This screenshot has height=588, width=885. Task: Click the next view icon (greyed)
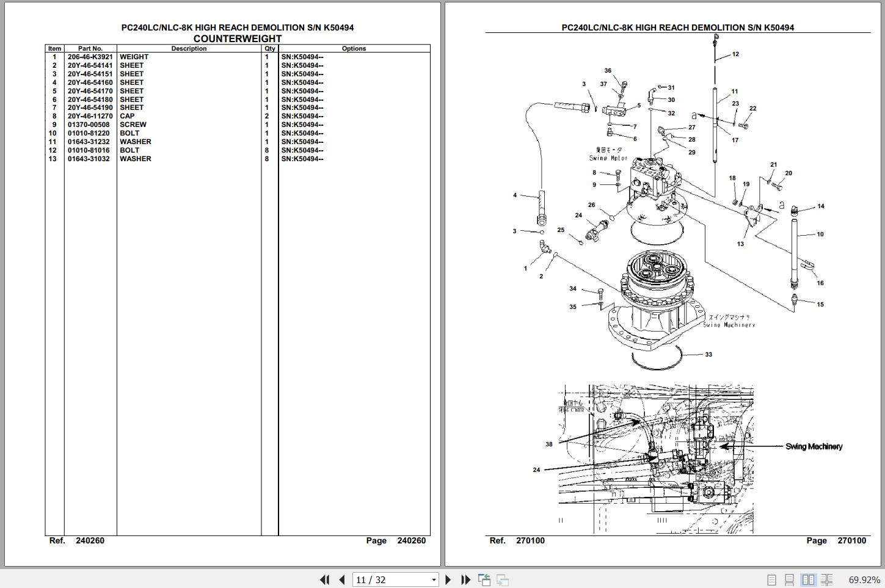coord(503,579)
